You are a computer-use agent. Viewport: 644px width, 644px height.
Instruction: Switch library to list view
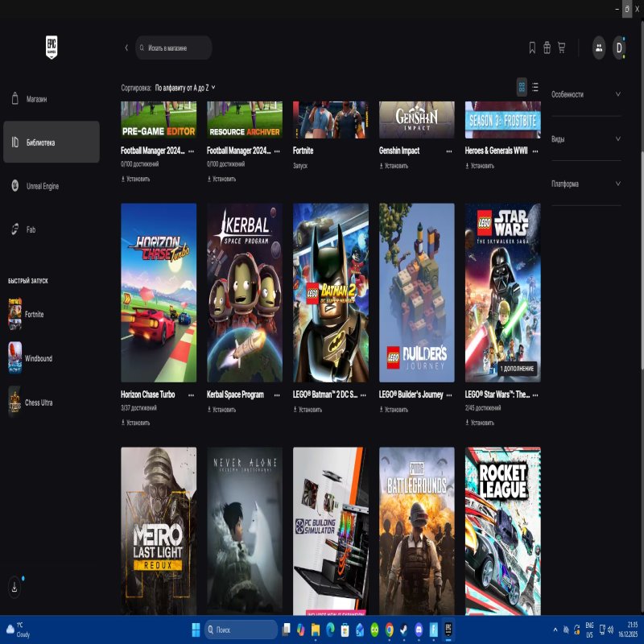click(x=535, y=87)
